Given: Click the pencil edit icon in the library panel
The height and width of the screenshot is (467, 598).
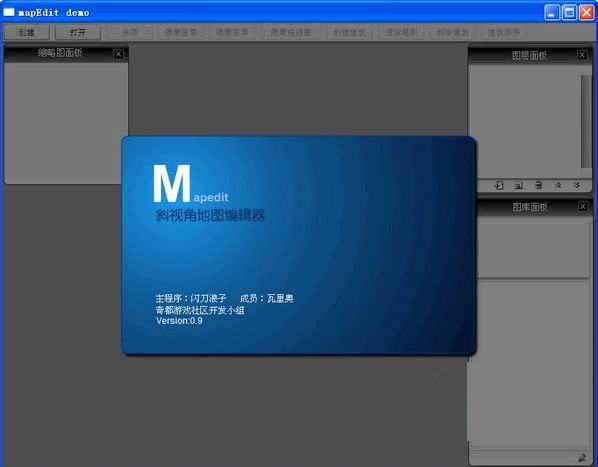Looking at the screenshot, I should click(582, 457).
